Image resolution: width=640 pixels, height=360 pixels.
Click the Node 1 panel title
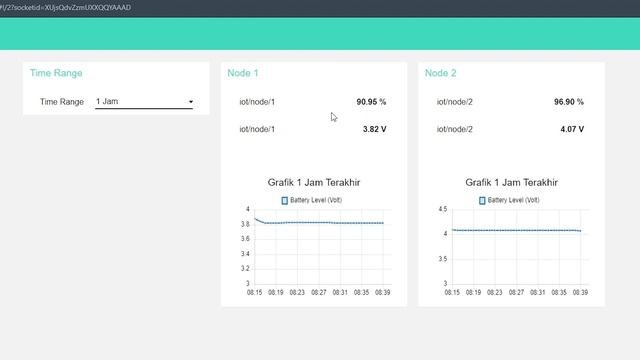pos(243,73)
